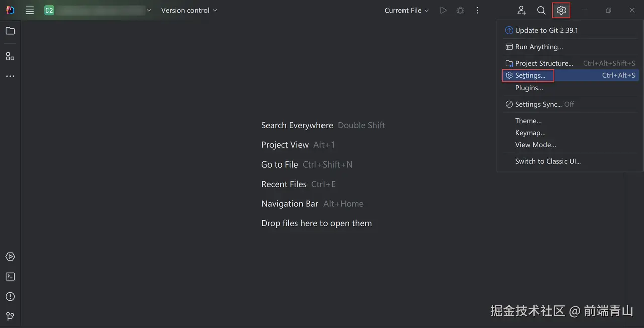Open the Problems tool window icon

10,296
